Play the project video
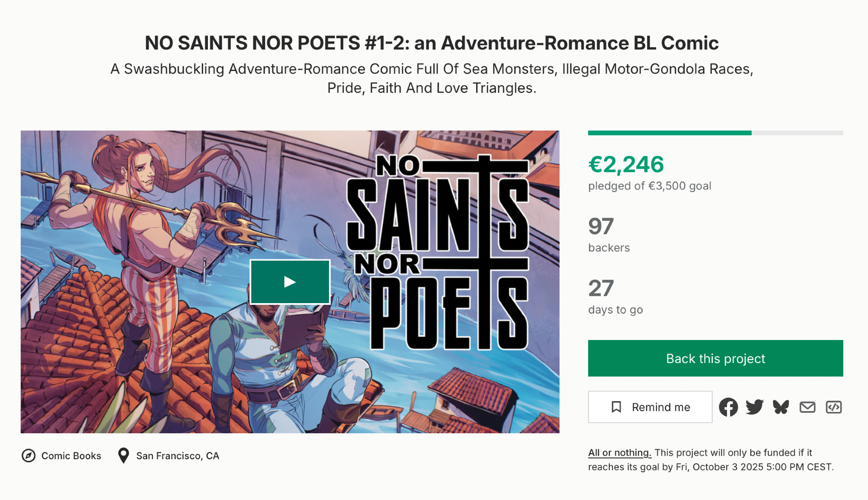 point(290,282)
